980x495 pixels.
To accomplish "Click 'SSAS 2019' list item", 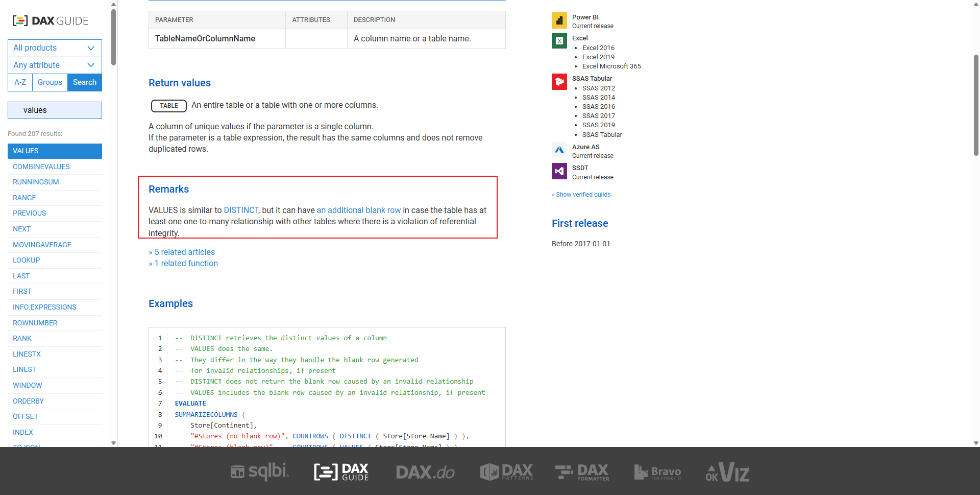I will tap(599, 125).
